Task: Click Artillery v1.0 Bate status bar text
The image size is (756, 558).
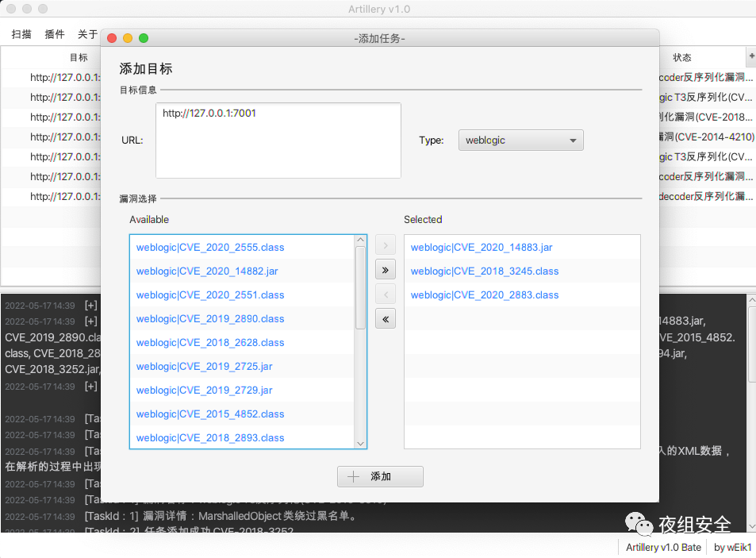Action: 663,548
